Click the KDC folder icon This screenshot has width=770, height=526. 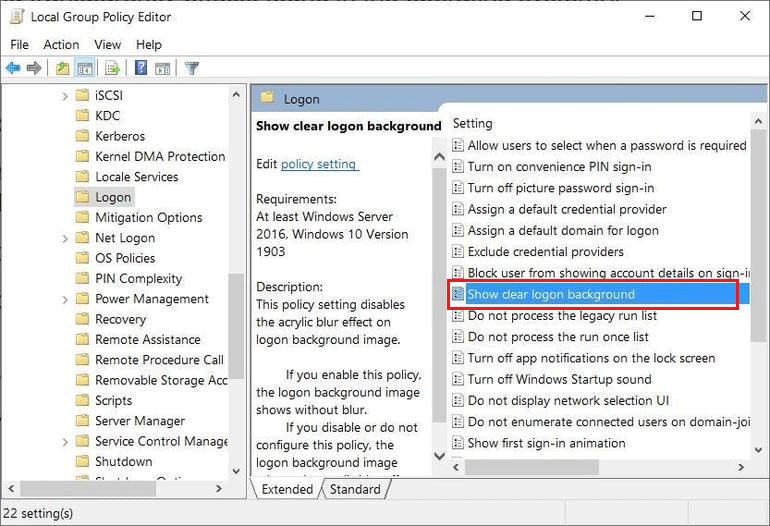(x=82, y=115)
